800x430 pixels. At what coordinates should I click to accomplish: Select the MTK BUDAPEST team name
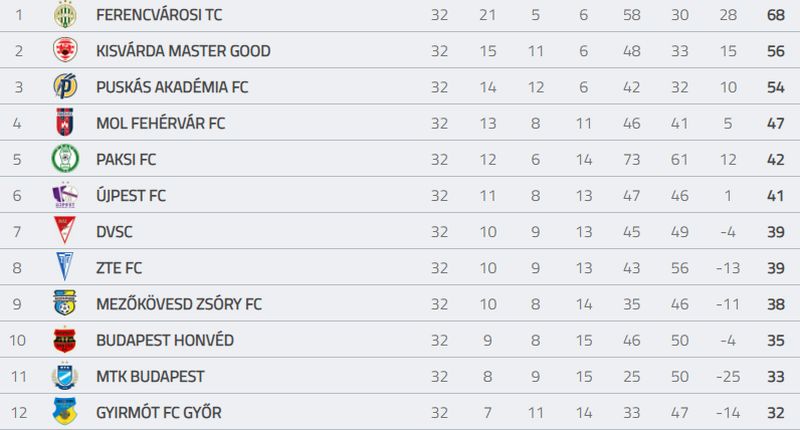150,376
